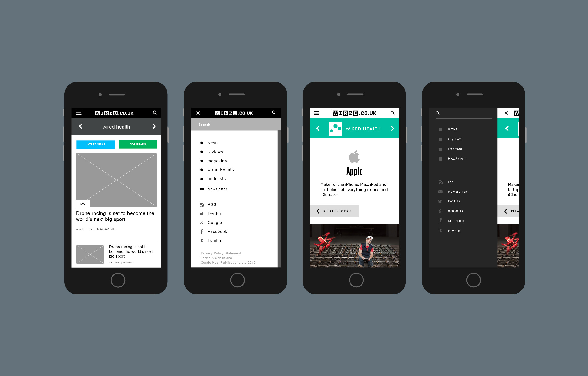Screen dimensions: 588x376
Task: Click the Facebook icon in menu
Action: [x=201, y=231]
